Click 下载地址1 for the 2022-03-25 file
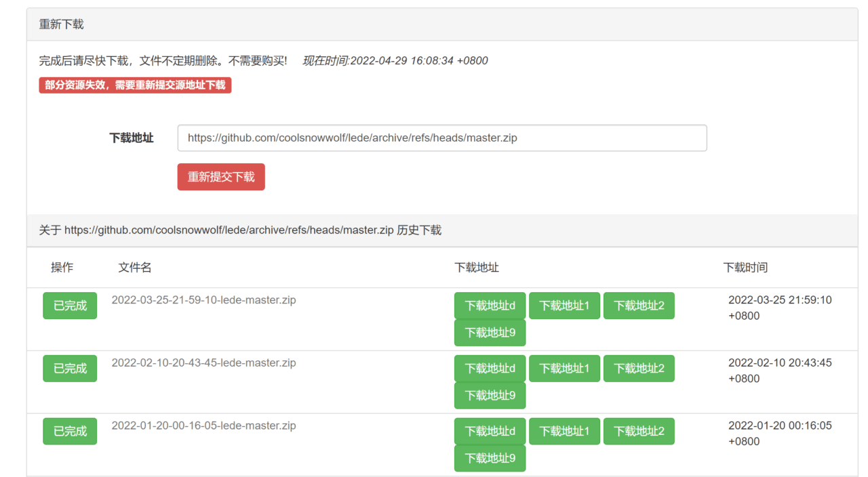868x477 pixels. pyautogui.click(x=564, y=306)
